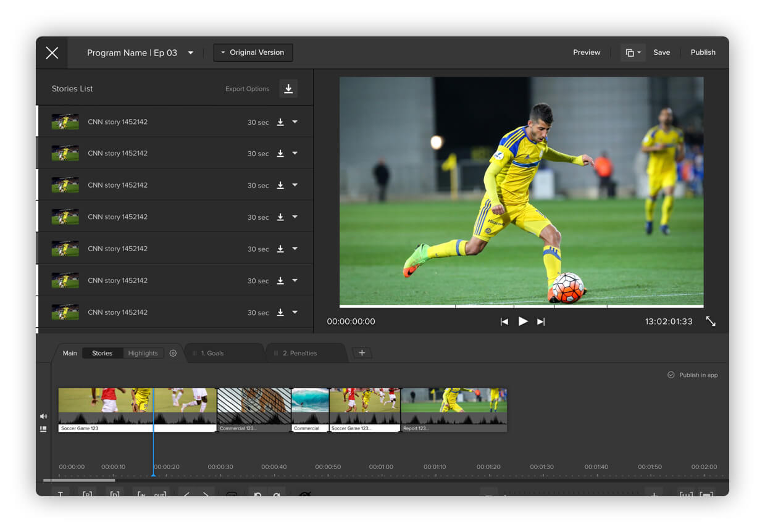Switch to the 2. Penalties tab
The image size is (765, 532).
[299, 354]
